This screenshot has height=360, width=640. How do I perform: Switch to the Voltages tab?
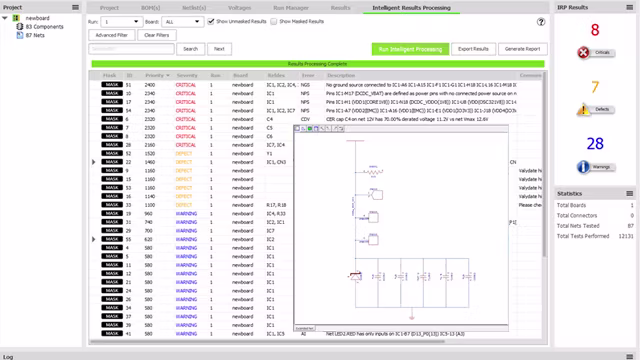[240, 8]
